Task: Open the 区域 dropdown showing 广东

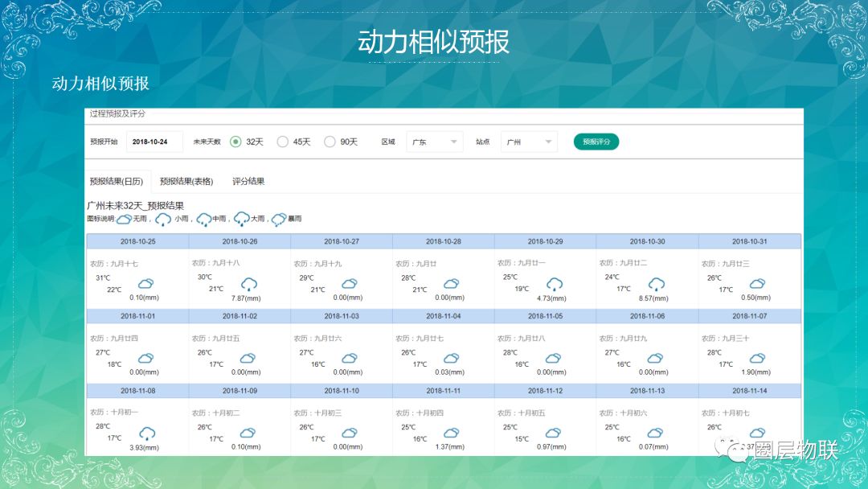Action: click(x=435, y=142)
